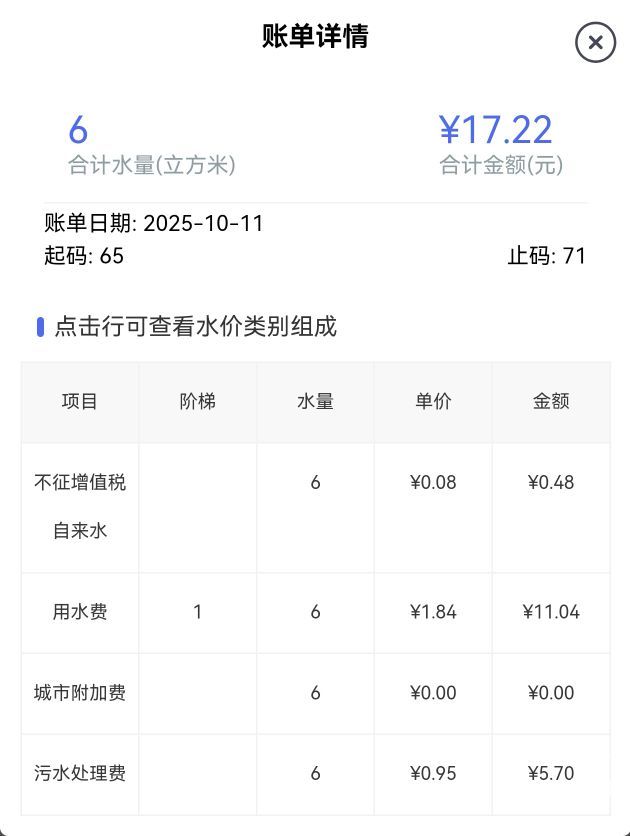Click the 点击行可查看水价类别组成 hint text
The width and height of the screenshot is (630, 836).
click(x=195, y=326)
